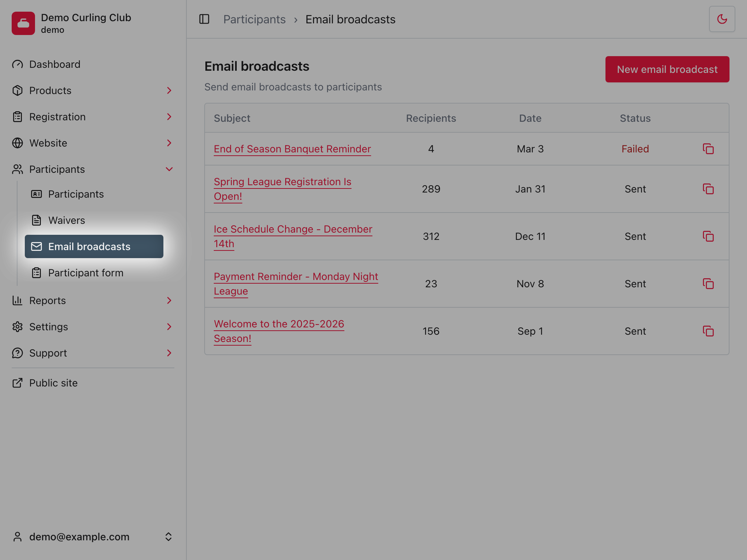The image size is (747, 560).
Task: Click the Reports bar chart icon
Action: pos(18,300)
